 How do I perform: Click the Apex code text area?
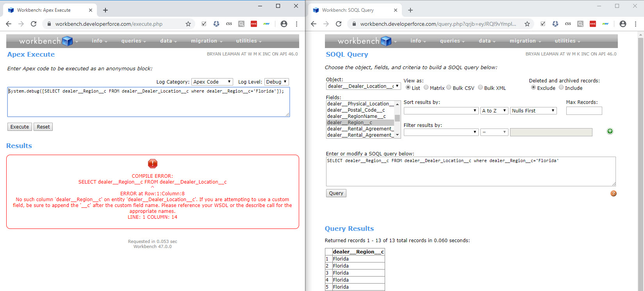148,102
